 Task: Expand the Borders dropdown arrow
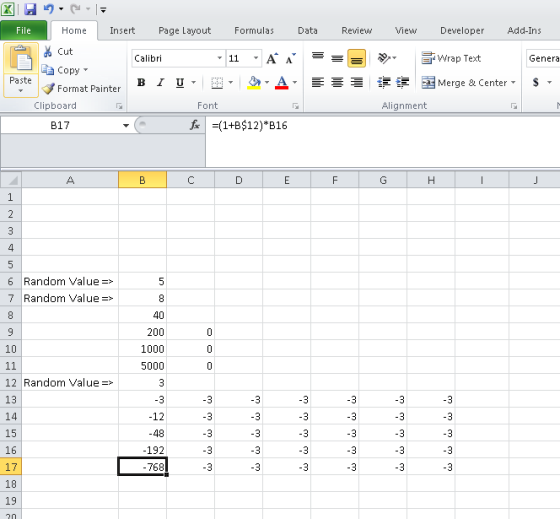(231, 83)
